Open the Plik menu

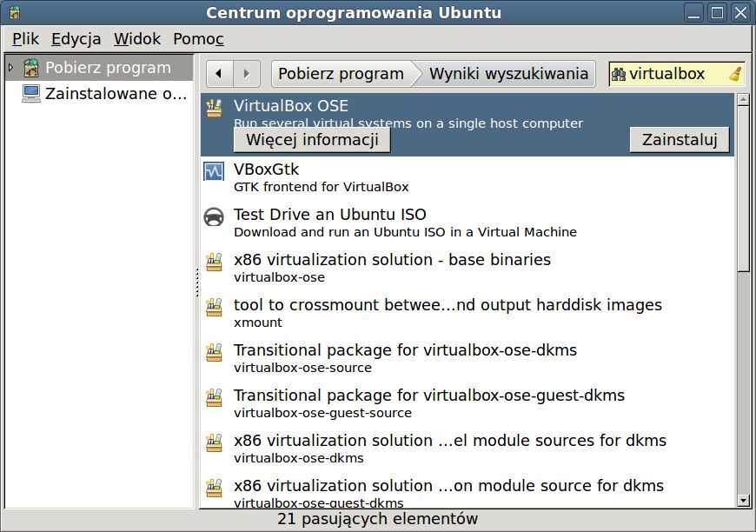click(x=25, y=38)
